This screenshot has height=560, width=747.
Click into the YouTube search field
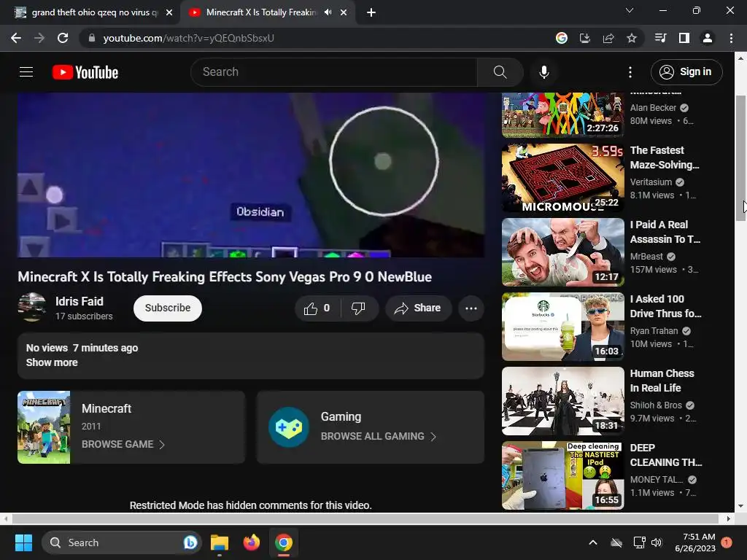click(x=333, y=72)
